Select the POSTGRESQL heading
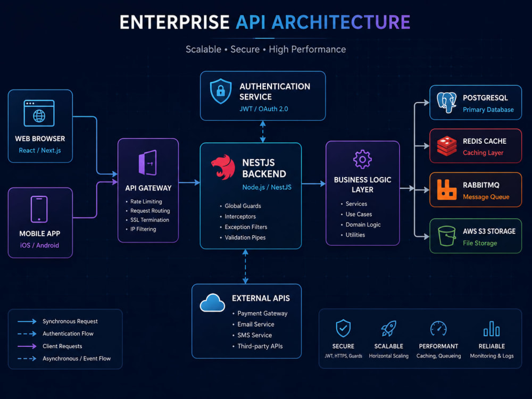 point(485,98)
